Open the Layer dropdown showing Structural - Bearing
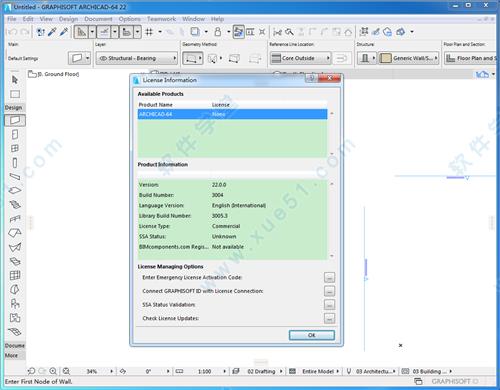Screen dimensions: 500x390 click(x=137, y=58)
